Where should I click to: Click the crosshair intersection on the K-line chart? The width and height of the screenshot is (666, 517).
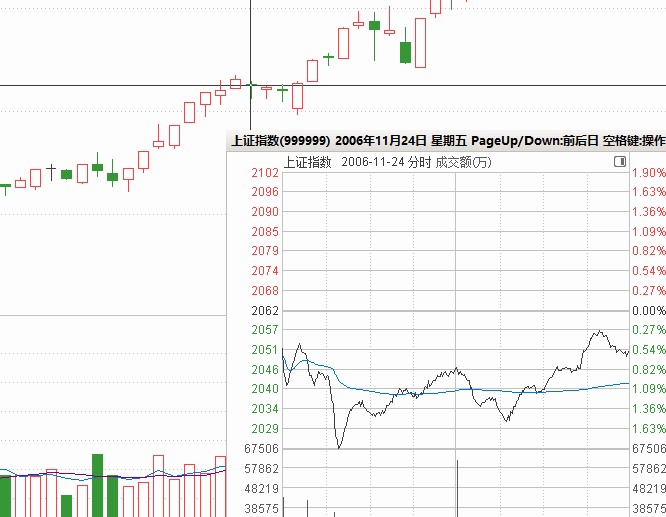coord(250,85)
